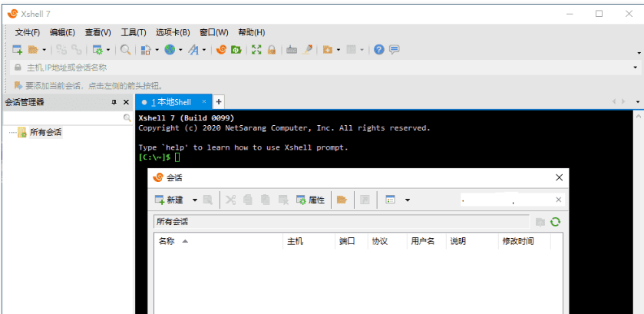
Task: Click the paste icon in Sessions dialog
Action: click(266, 200)
